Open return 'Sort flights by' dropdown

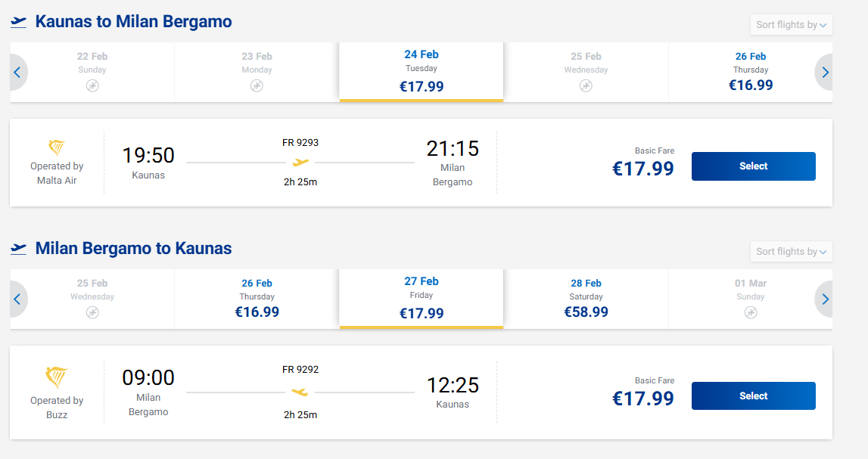click(x=791, y=252)
